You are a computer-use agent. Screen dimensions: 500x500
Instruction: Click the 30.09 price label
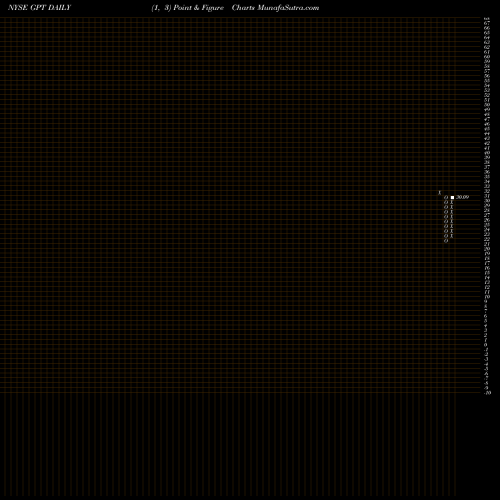pos(463,197)
